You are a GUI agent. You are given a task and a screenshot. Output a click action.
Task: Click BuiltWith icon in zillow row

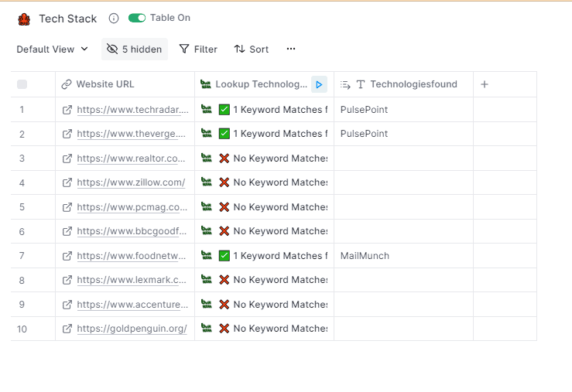[207, 182]
